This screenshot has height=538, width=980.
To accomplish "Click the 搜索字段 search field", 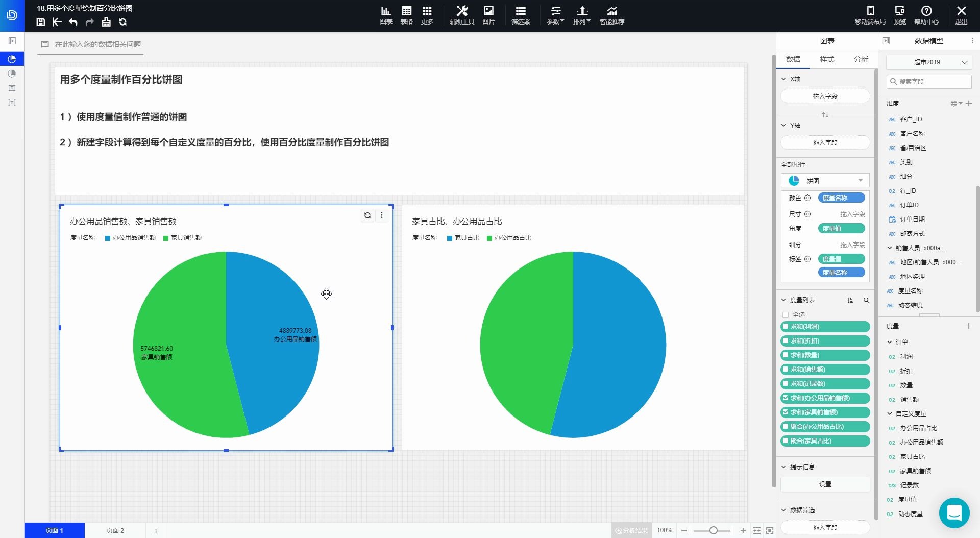I will (x=929, y=82).
